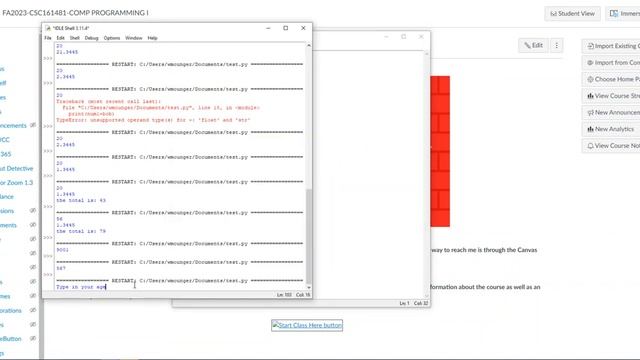Click the "Ln: 103" status in IDLE Shell
The width and height of the screenshot is (640, 360).
[284, 295]
